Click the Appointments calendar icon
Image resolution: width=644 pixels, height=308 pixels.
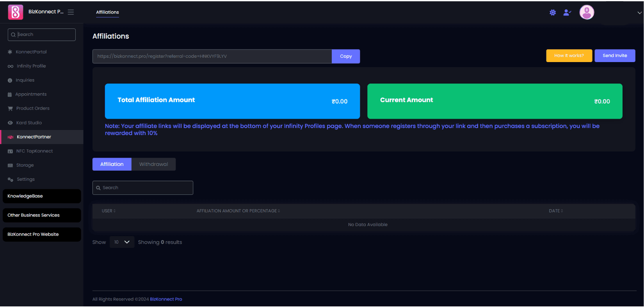pos(10,94)
